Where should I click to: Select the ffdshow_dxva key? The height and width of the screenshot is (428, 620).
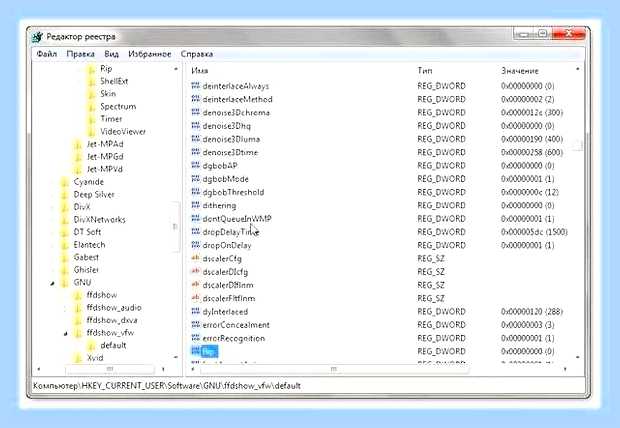tap(112, 320)
